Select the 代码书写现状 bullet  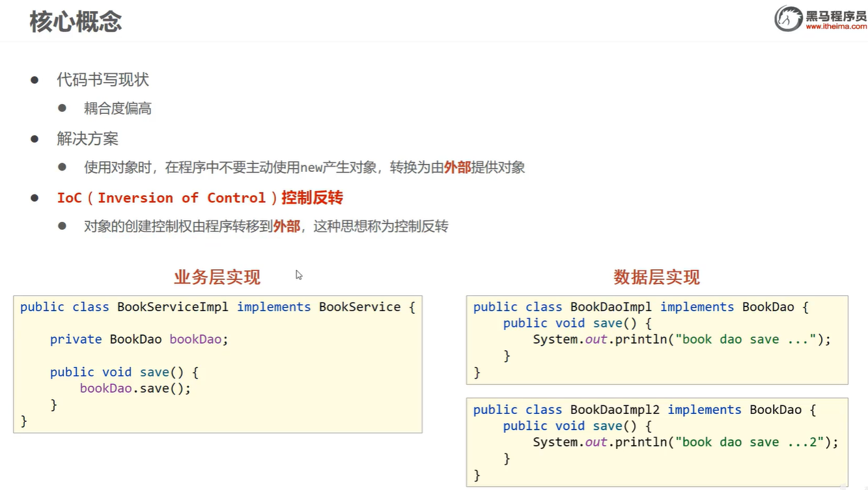(103, 79)
